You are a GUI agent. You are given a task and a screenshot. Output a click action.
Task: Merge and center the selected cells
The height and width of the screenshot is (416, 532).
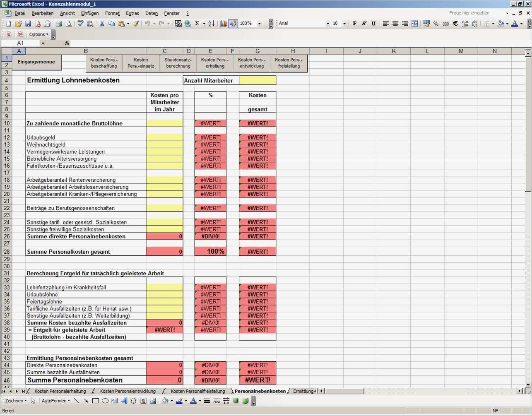point(414,24)
